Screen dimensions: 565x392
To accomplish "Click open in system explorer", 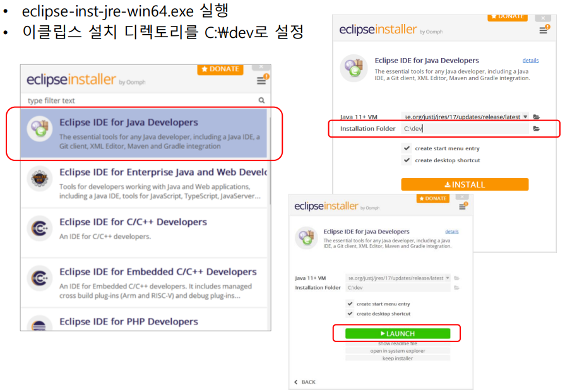I will (x=398, y=351).
